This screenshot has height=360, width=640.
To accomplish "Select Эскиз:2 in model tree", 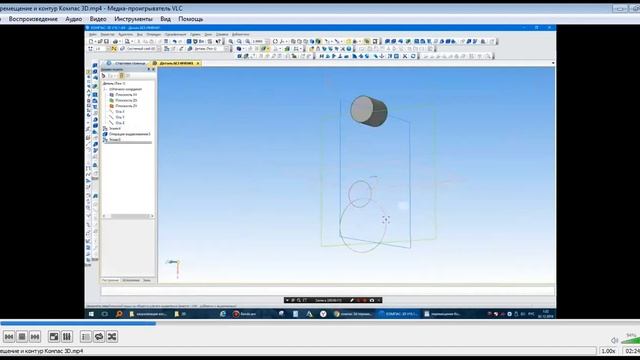I will click(x=112, y=140).
